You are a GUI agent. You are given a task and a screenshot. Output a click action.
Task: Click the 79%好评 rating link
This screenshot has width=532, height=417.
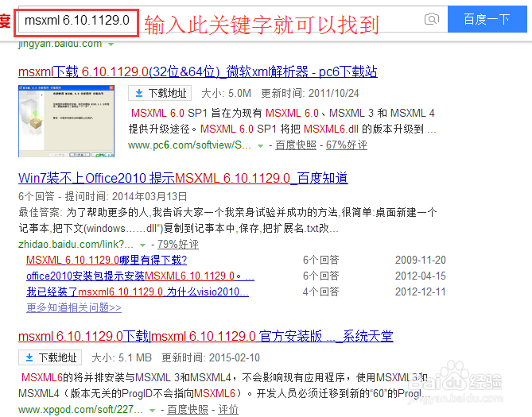click(x=178, y=244)
